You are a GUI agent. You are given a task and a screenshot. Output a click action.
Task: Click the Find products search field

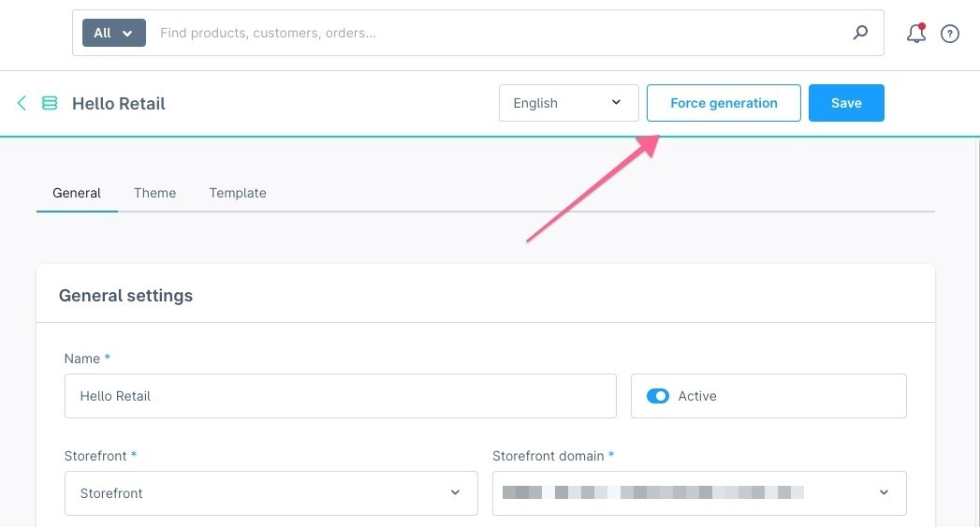pyautogui.click(x=496, y=33)
